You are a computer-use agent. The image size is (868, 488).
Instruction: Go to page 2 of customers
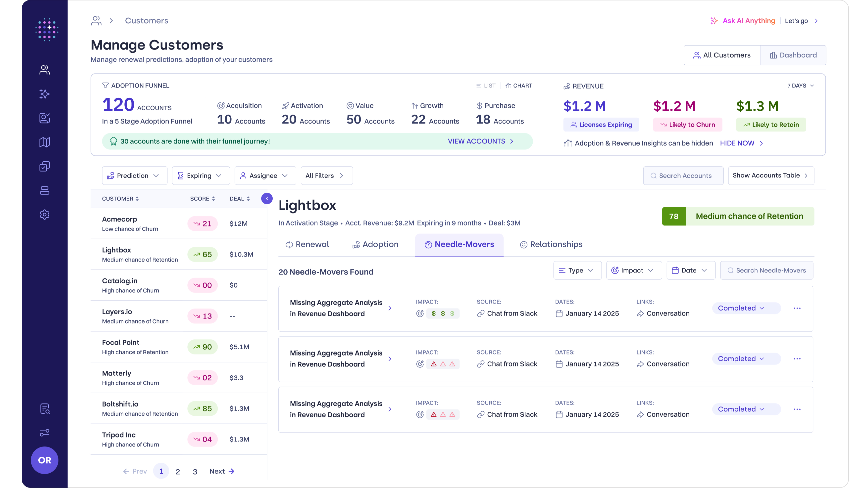point(178,472)
